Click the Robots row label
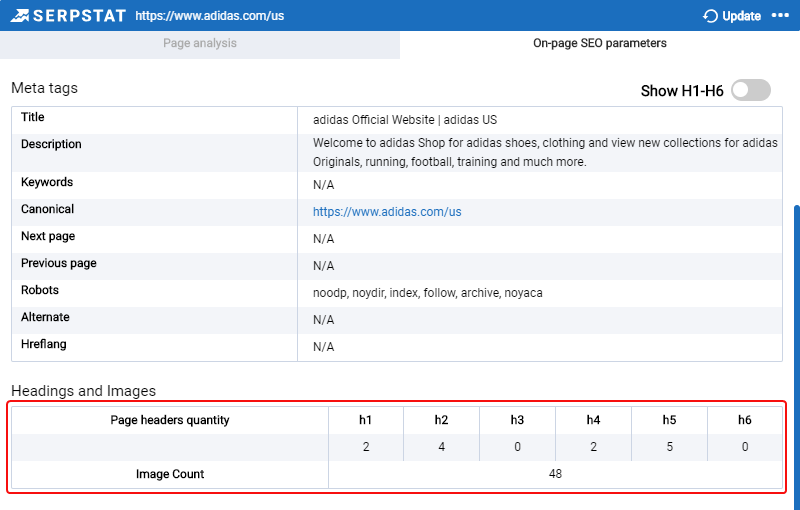The width and height of the screenshot is (800, 510). [x=40, y=290]
